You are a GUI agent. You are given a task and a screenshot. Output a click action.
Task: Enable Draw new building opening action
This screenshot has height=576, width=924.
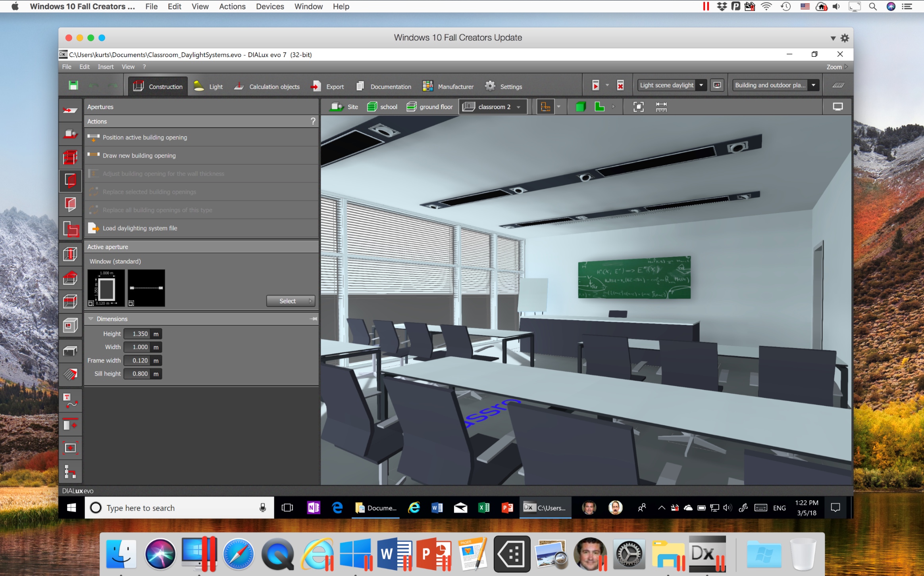click(x=139, y=155)
